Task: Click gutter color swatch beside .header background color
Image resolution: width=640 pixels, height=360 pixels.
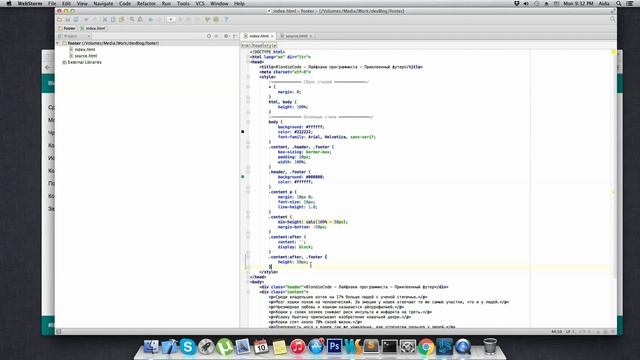Action: [x=243, y=177]
